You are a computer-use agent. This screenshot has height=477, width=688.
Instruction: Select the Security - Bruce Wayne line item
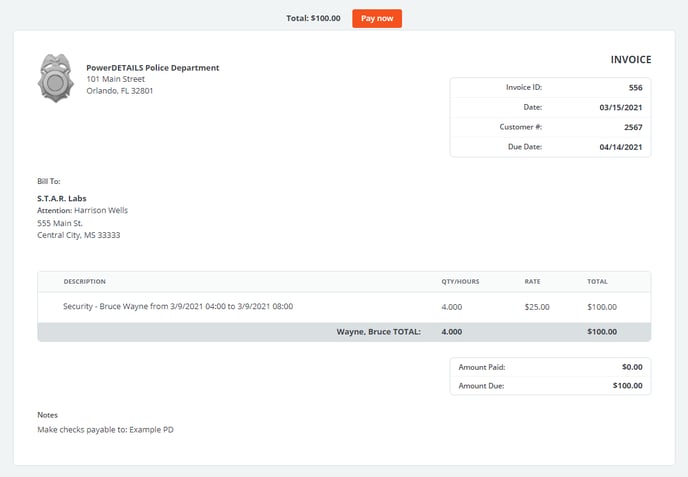[177, 307]
